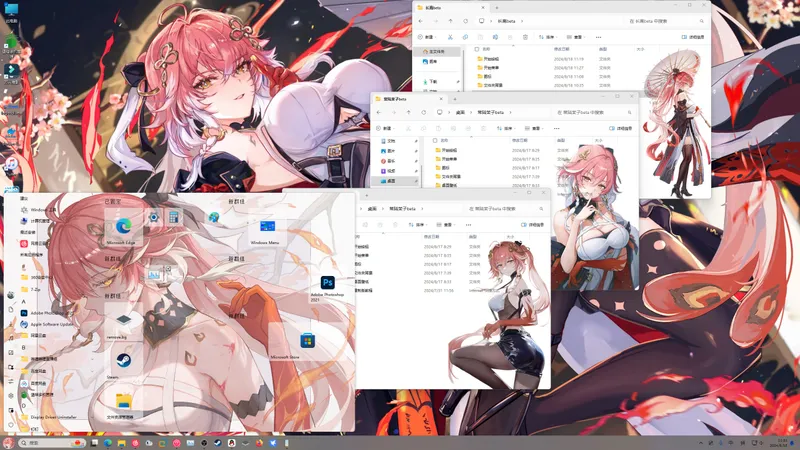Open See more (…) in lowest Explorer toolbar
The height and width of the screenshot is (450, 800).
pos(468,225)
